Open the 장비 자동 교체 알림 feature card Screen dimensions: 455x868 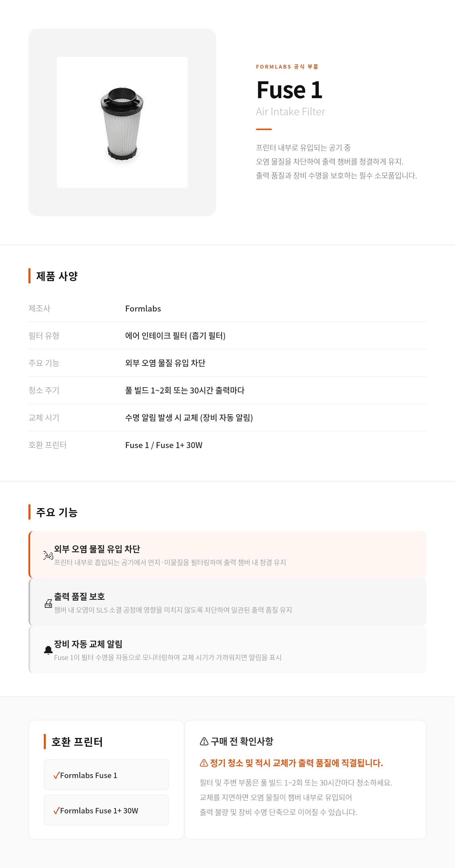(227, 650)
